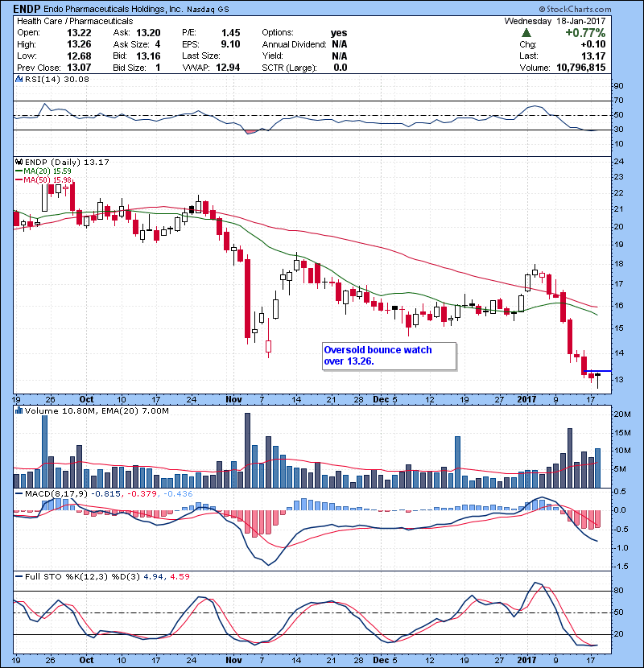Select the P/E value 1.45
The image size is (644, 668).
pyautogui.click(x=230, y=33)
